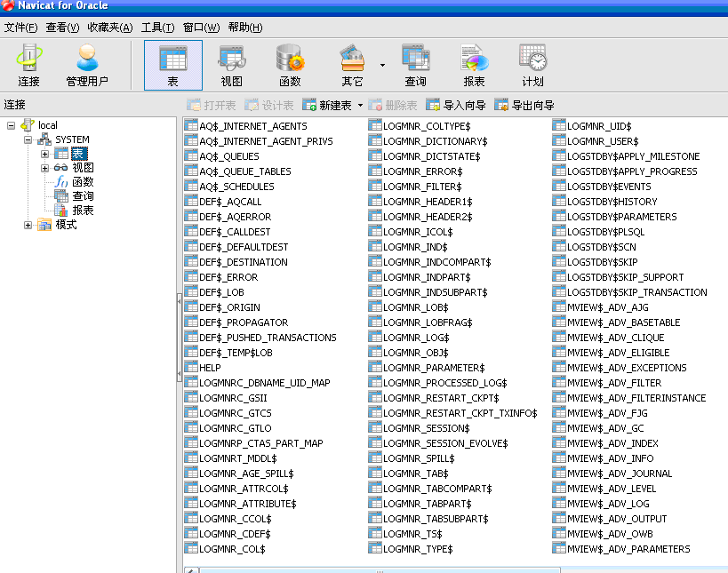728x573 pixels.
Task: Open the 工具(T) menu
Action: (158, 28)
